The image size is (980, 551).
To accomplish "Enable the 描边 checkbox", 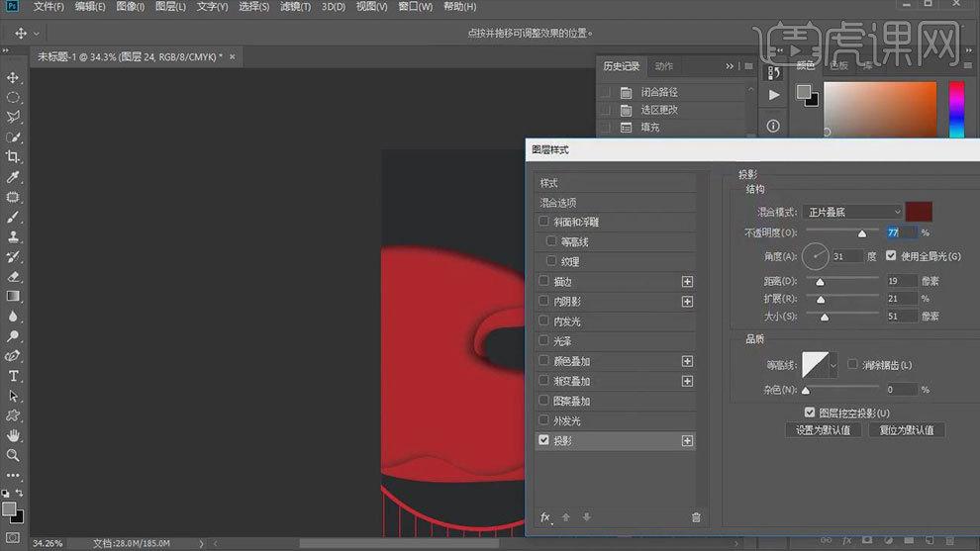I will click(x=543, y=281).
